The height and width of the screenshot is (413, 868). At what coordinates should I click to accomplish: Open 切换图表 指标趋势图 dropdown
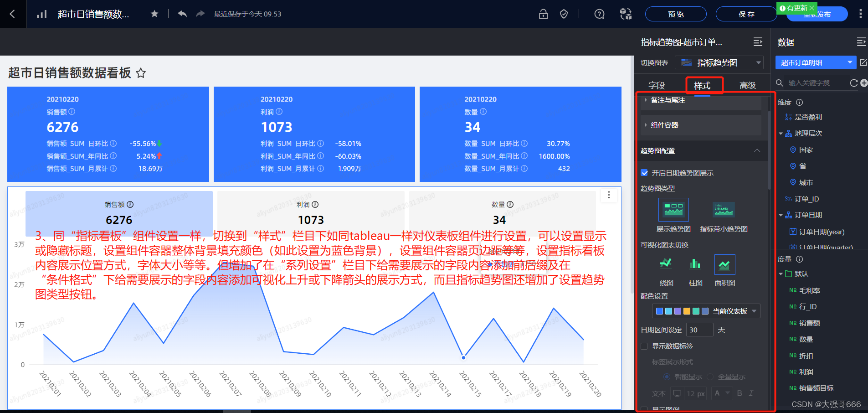click(x=719, y=63)
